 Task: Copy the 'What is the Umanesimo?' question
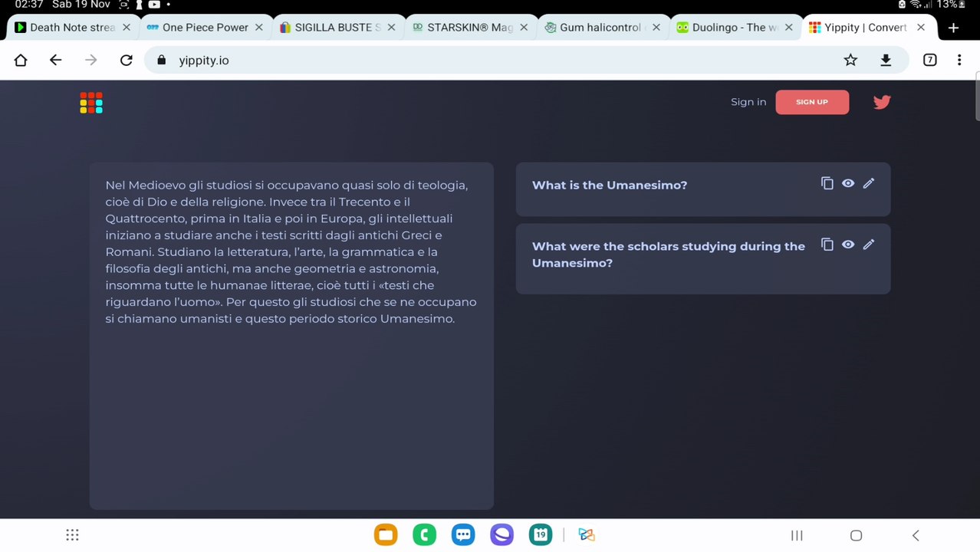pos(827,183)
